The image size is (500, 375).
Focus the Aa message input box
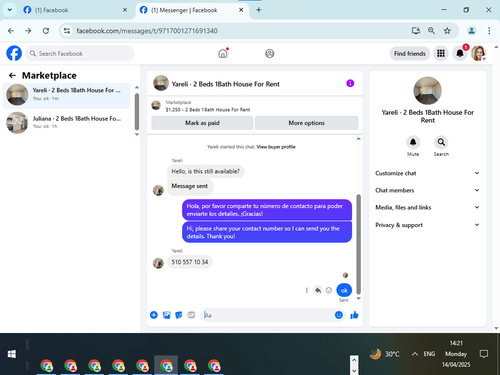tap(267, 315)
